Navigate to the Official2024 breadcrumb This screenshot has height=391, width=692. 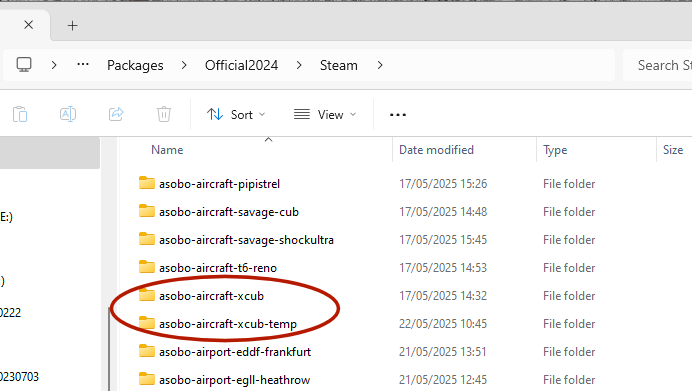click(241, 65)
